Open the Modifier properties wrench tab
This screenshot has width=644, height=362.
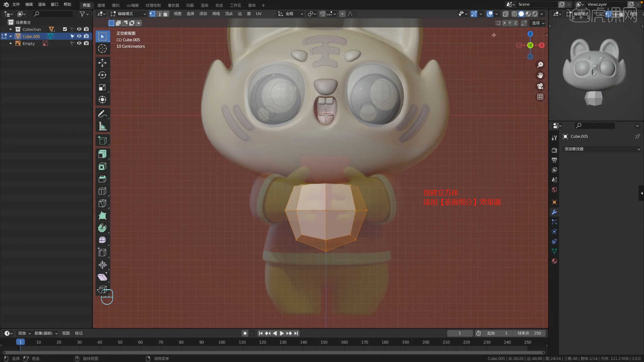(554, 212)
